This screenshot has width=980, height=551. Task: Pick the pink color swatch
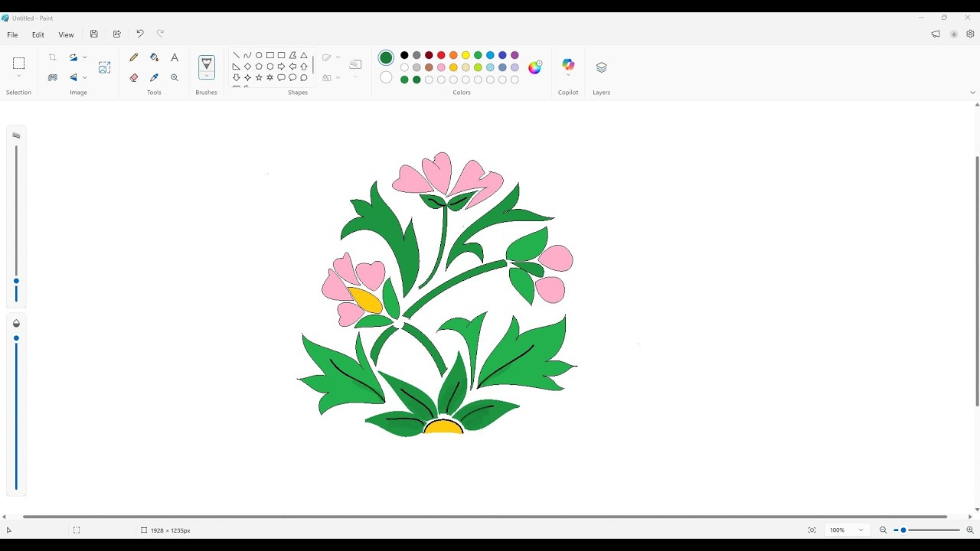click(x=441, y=67)
